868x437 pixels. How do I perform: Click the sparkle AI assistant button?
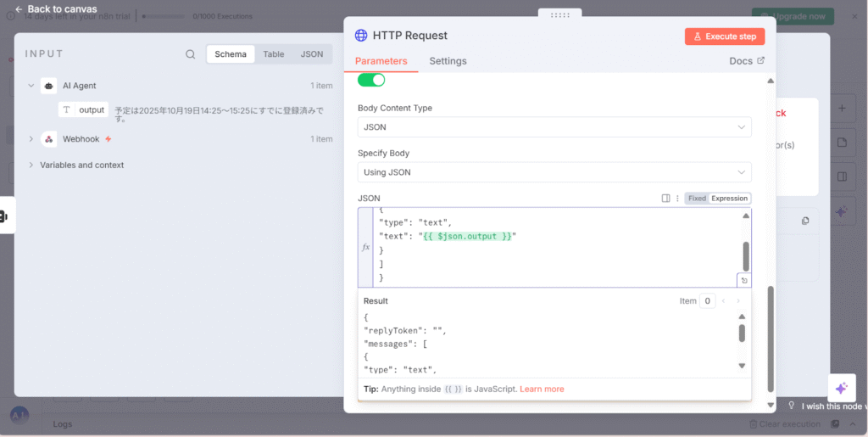coord(841,388)
